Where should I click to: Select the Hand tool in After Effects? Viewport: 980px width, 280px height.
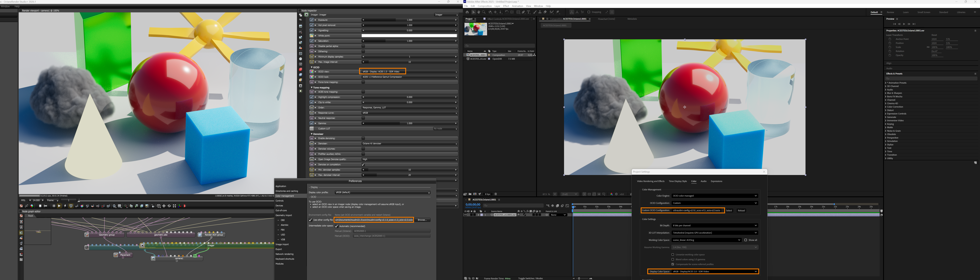click(479, 12)
